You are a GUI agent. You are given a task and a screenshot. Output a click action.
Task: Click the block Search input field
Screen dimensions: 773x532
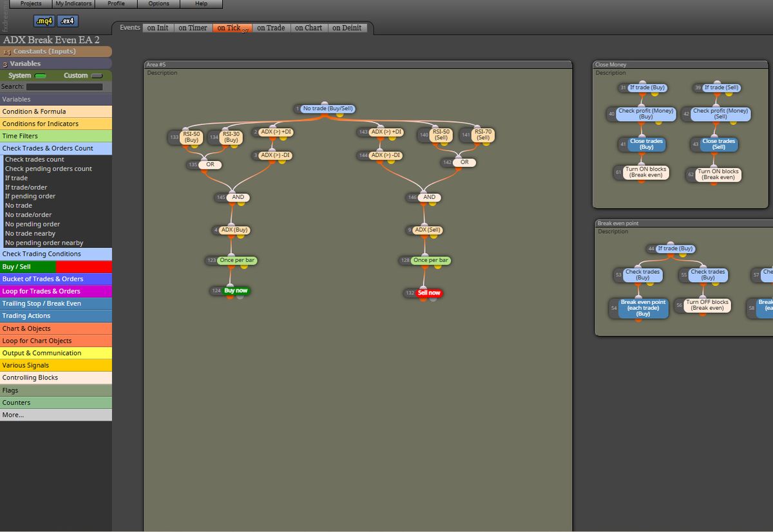point(64,87)
